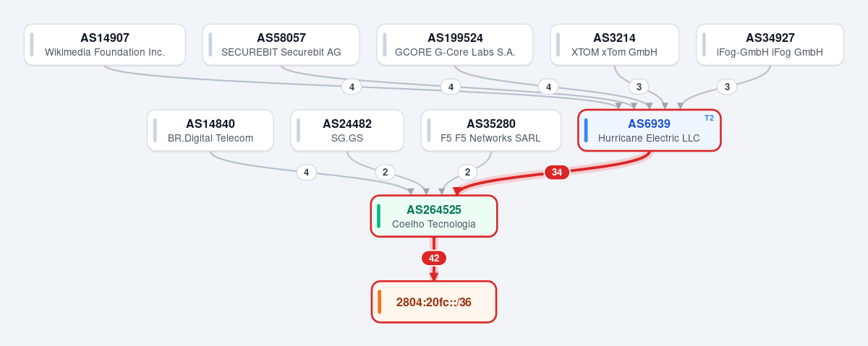The height and width of the screenshot is (346, 868).
Task: Open the AS3214 XTOM xTom GmbH node
Action: tap(615, 45)
